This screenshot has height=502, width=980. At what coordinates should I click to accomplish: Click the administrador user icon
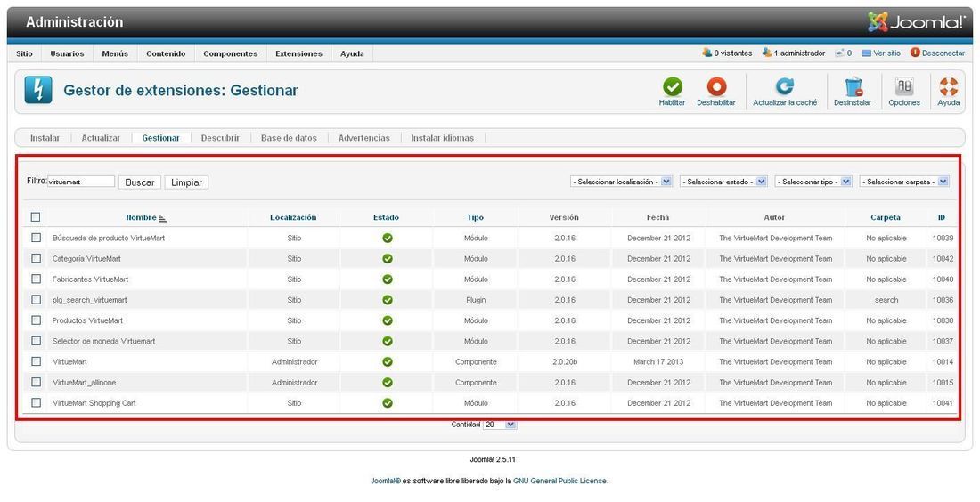pyautogui.click(x=767, y=53)
